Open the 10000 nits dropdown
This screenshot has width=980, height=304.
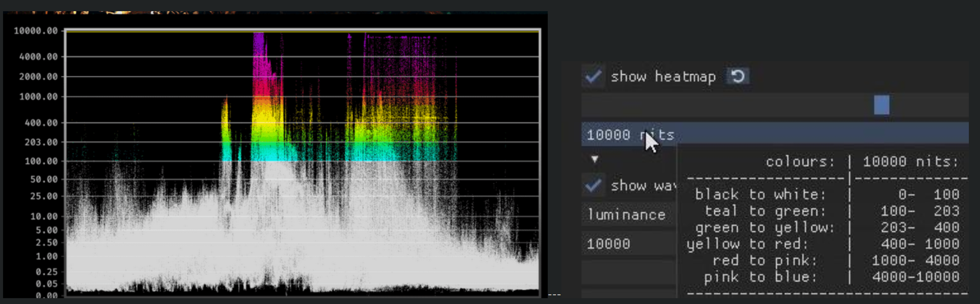point(775,134)
